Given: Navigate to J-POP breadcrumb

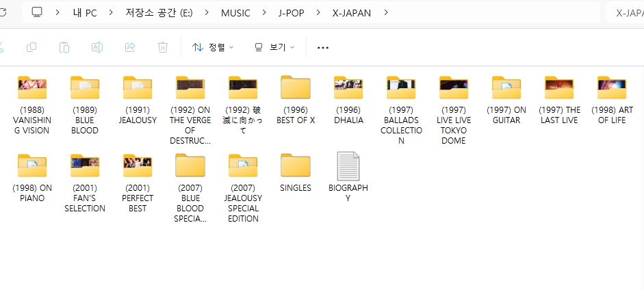Looking at the screenshot, I should click(x=291, y=13).
